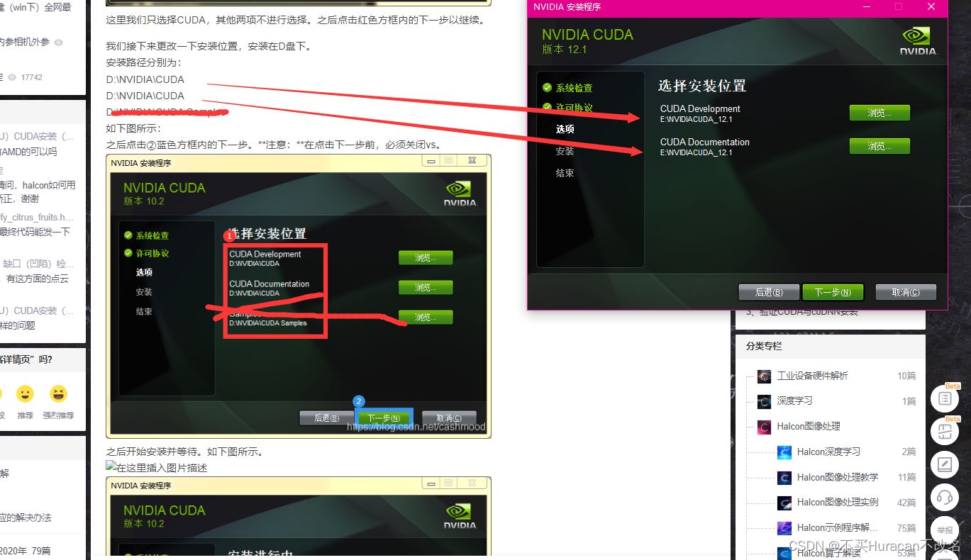Click the 我们接下来更改一下安装位置 sentence

tap(209, 46)
